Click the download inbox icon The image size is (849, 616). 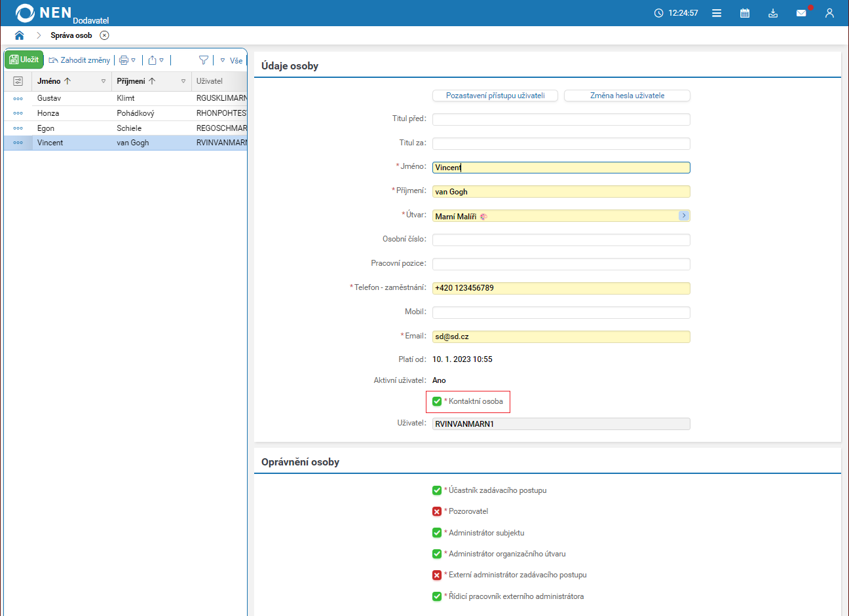pos(773,13)
